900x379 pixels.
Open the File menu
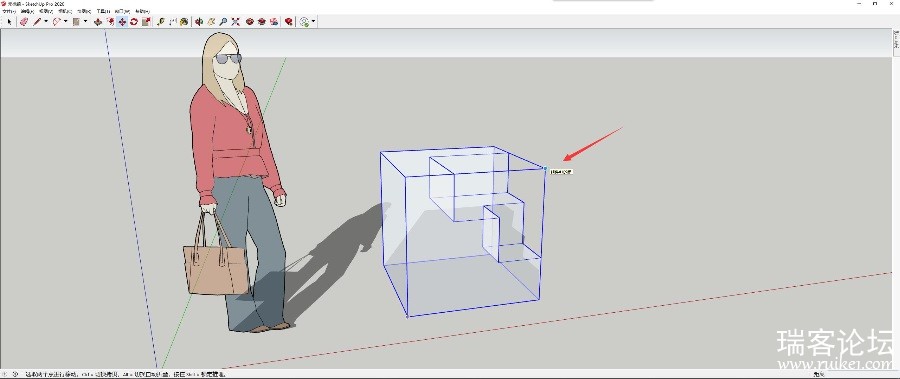(9, 11)
